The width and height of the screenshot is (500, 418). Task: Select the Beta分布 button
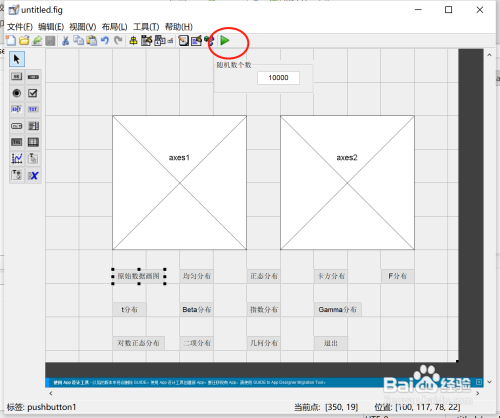197,310
